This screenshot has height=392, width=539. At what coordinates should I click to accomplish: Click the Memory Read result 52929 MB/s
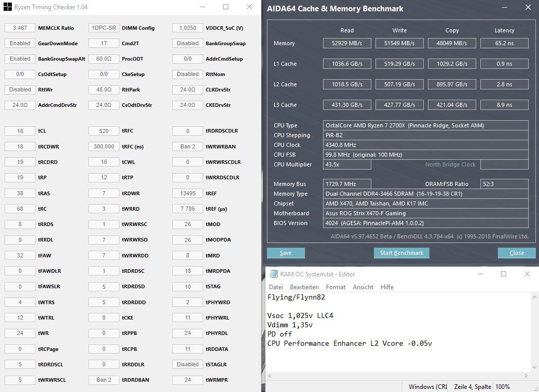(x=347, y=43)
